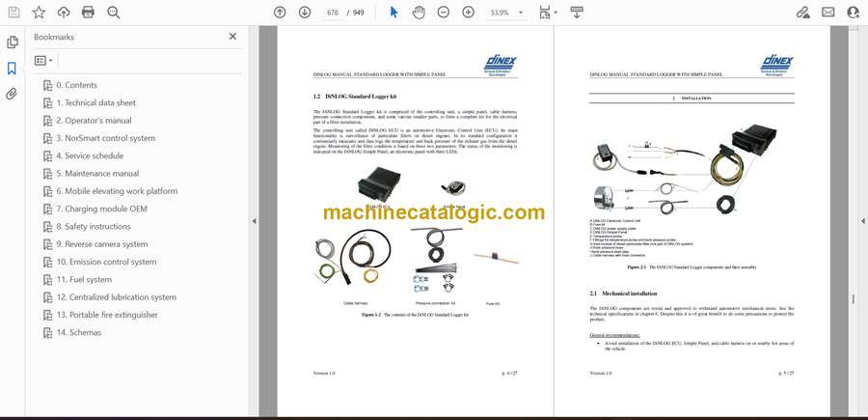Open bookmark 0. Contents

coord(76,85)
